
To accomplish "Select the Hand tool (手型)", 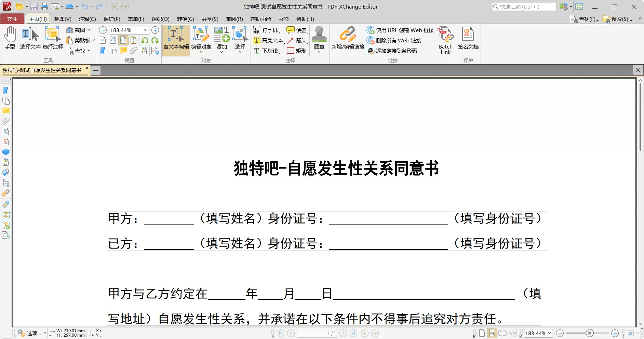I will [x=10, y=38].
